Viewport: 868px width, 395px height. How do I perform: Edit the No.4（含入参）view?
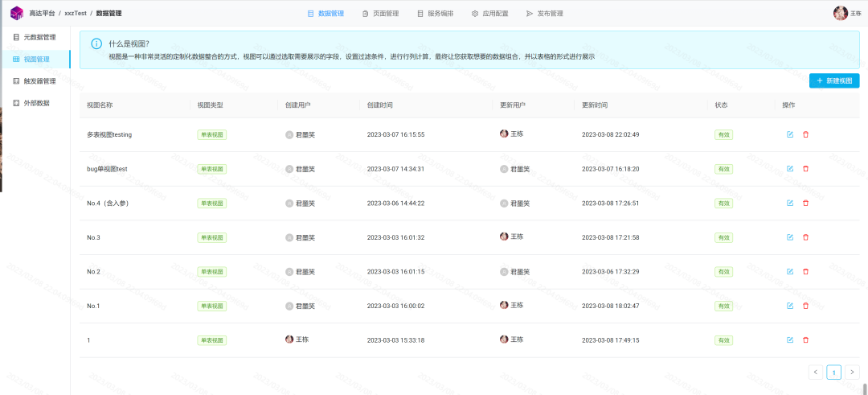(x=790, y=204)
